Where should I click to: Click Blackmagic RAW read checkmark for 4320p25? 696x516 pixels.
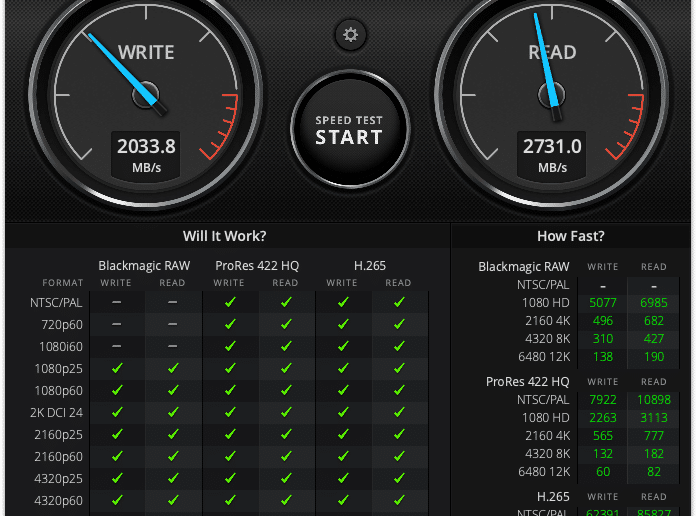point(173,478)
